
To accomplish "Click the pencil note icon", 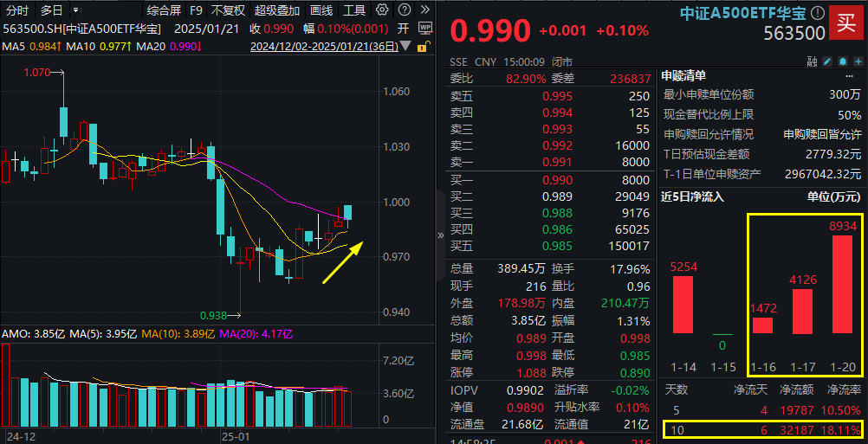I will pyautogui.click(x=827, y=62).
